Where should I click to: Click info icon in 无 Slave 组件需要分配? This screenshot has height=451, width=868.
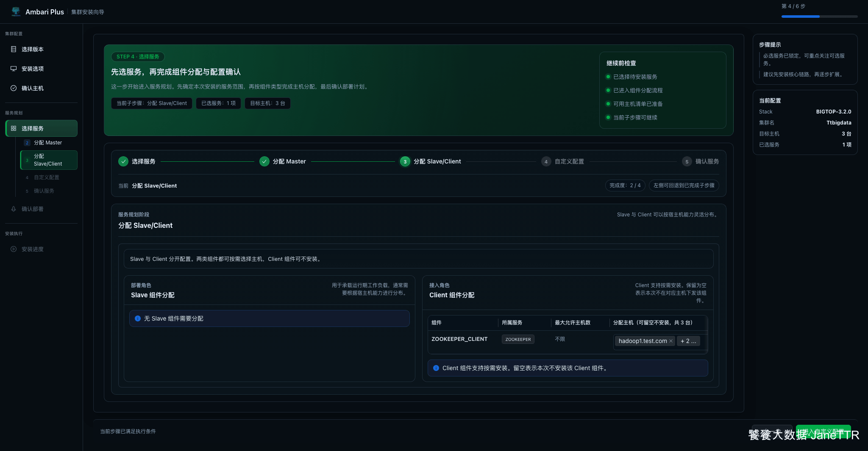coord(138,318)
